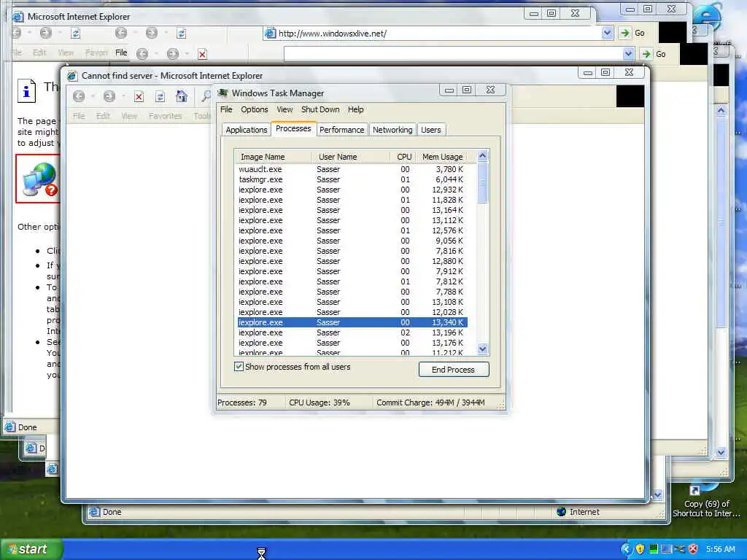747x560 pixels.
Task: Switch to the Networking tab
Action: (392, 130)
